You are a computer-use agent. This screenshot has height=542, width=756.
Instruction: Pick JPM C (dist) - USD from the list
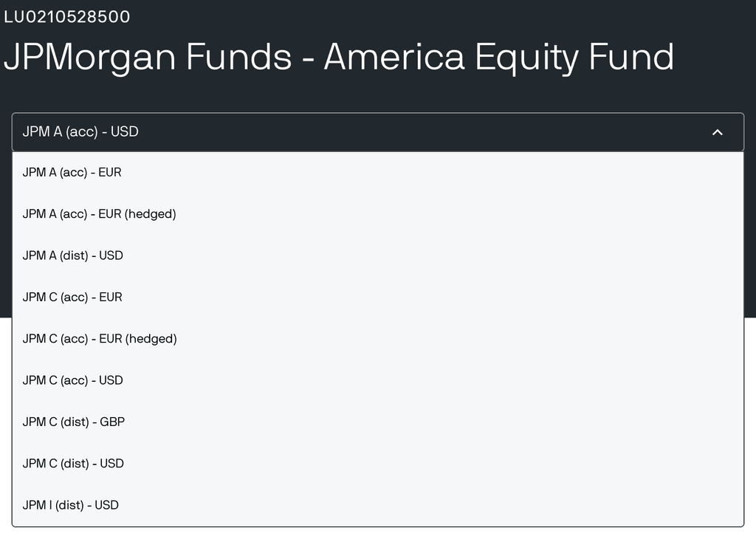(x=74, y=463)
